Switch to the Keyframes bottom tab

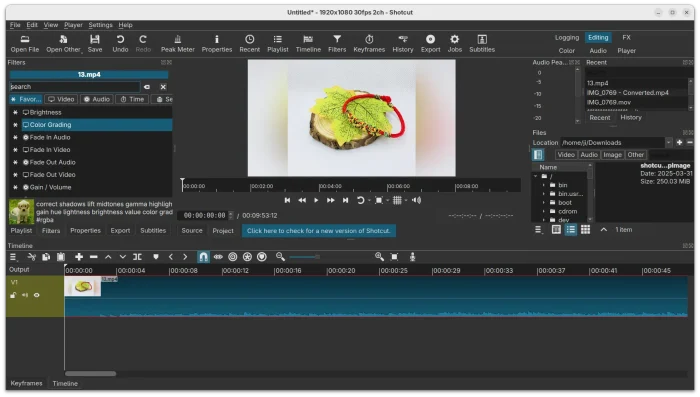pyautogui.click(x=26, y=383)
